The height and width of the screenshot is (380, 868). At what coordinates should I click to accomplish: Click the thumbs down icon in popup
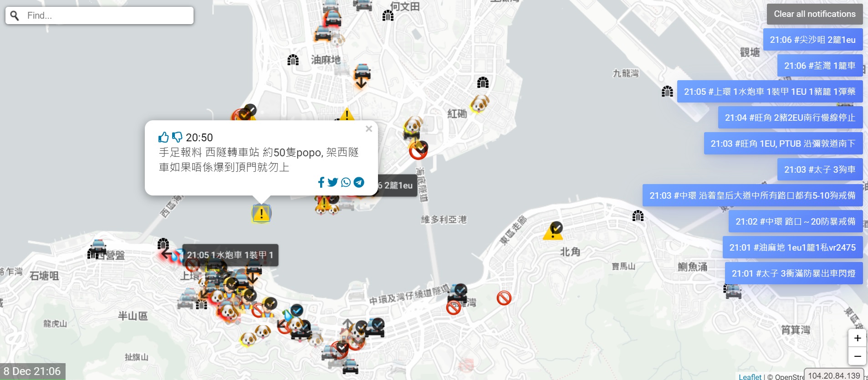[x=177, y=137]
